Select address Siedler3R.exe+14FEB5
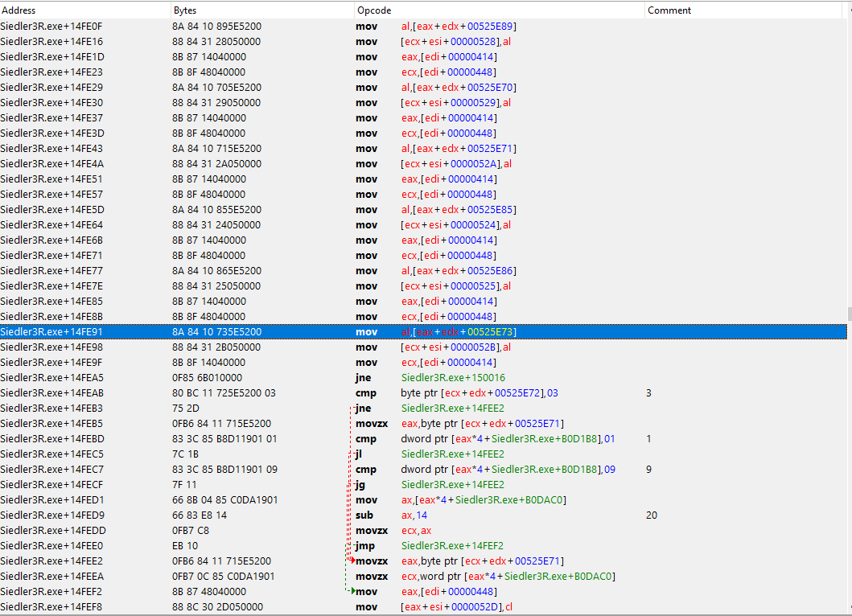 click(x=51, y=424)
